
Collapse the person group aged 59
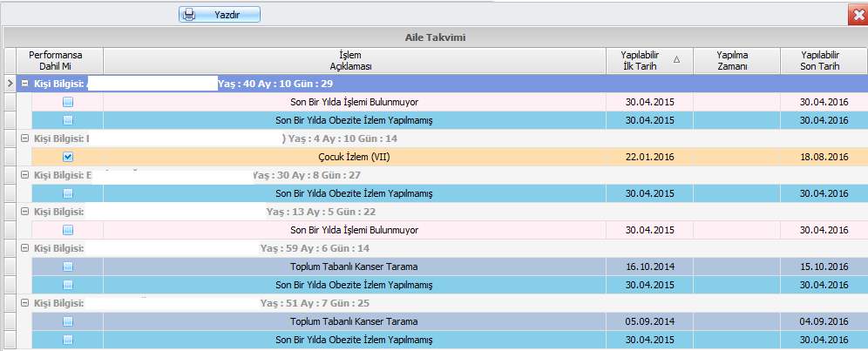pos(24,248)
